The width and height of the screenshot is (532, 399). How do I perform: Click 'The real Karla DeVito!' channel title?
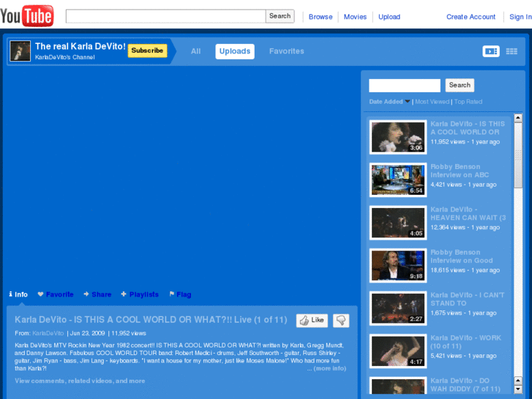pyautogui.click(x=80, y=46)
